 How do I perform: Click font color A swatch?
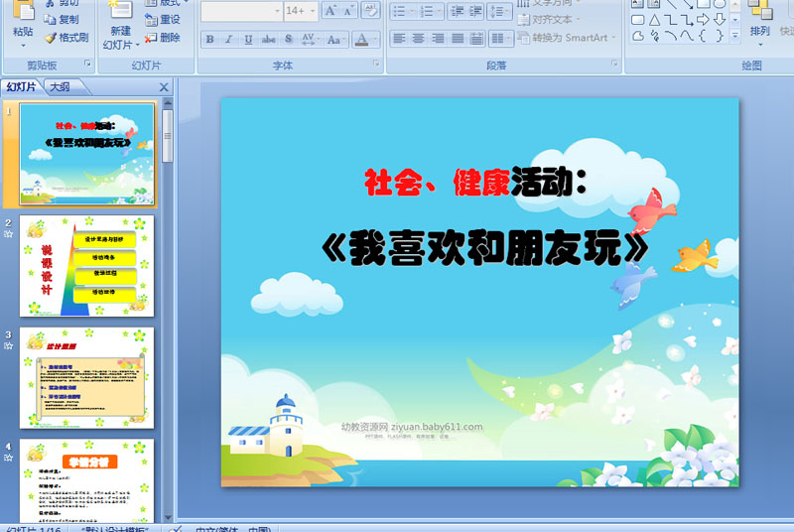click(x=361, y=39)
